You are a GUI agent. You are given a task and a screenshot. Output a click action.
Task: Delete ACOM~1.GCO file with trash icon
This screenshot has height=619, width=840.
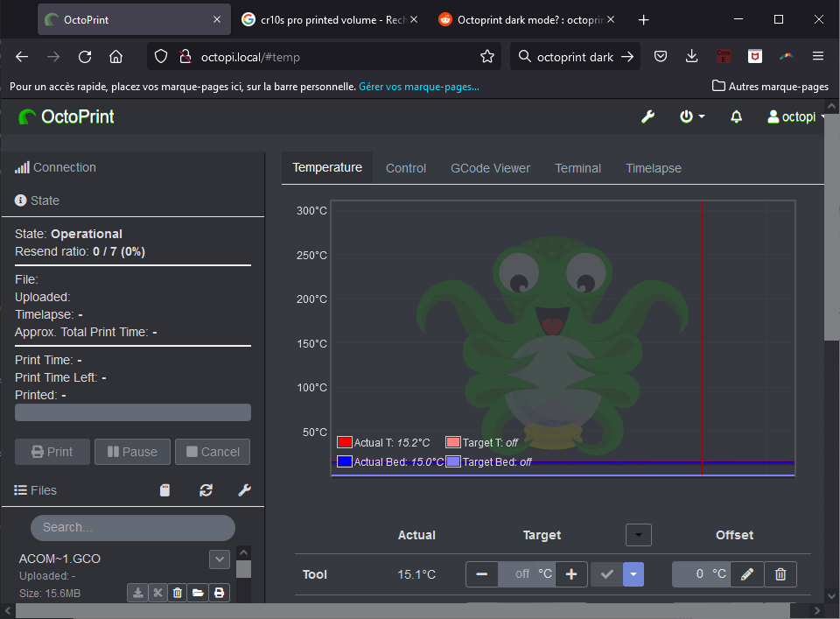click(x=178, y=593)
